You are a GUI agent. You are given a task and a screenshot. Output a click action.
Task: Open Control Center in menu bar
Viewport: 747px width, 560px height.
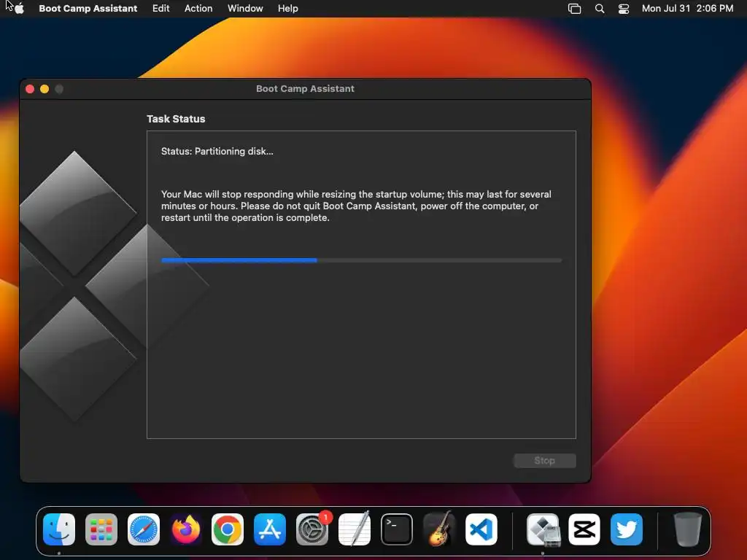tap(624, 9)
